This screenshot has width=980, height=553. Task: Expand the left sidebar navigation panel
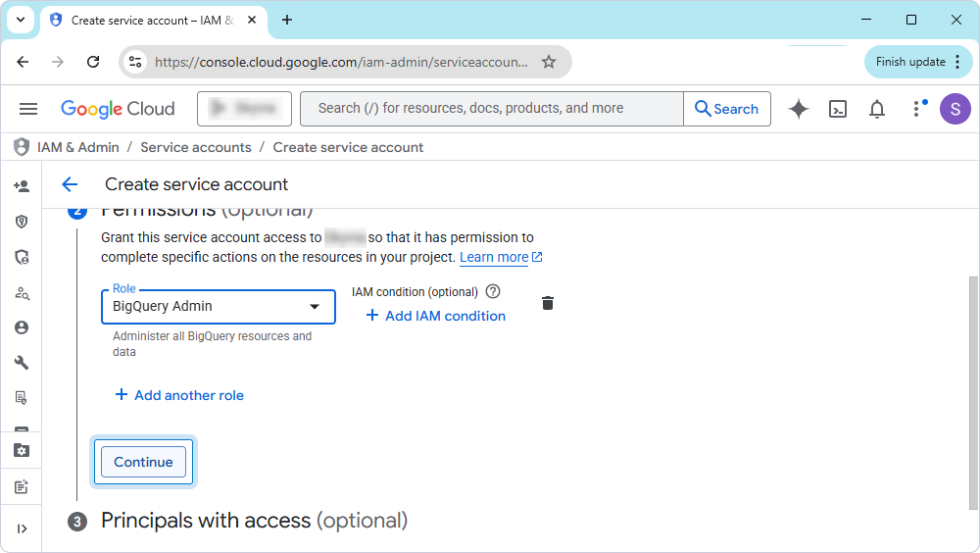point(22,528)
